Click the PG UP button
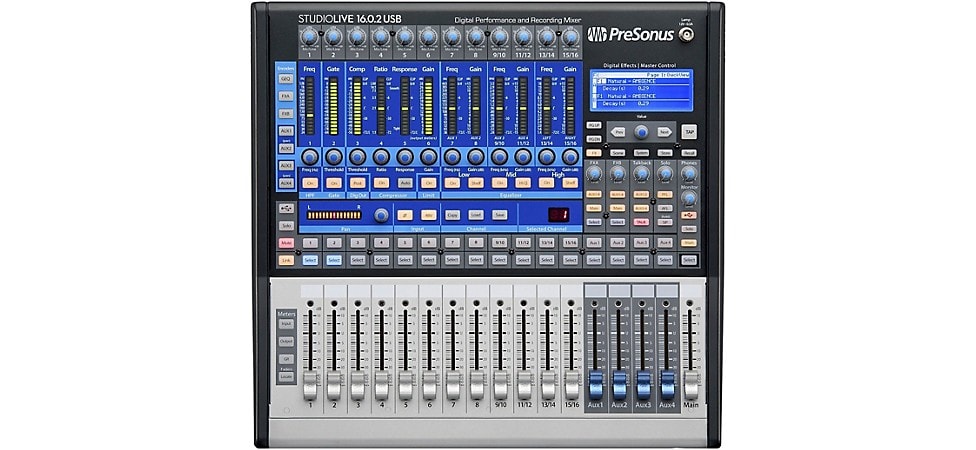Image resolution: width=976 pixels, height=450 pixels. (x=594, y=124)
